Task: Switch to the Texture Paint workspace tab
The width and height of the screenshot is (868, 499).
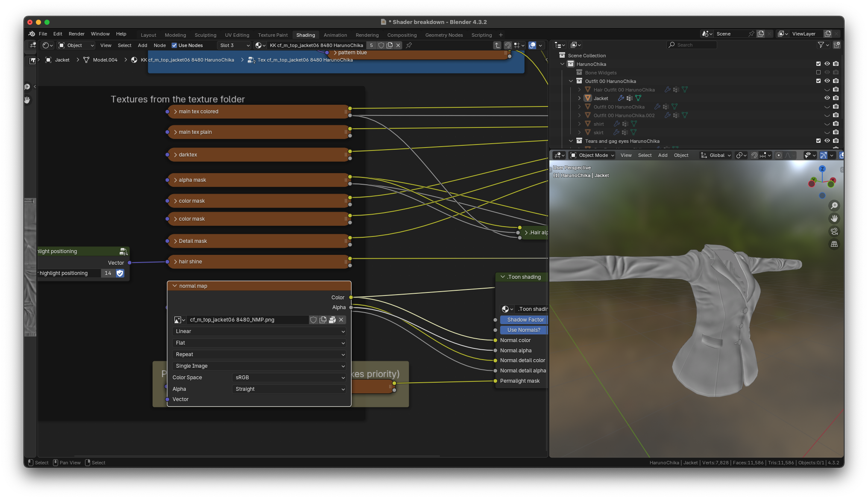Action: click(x=273, y=35)
